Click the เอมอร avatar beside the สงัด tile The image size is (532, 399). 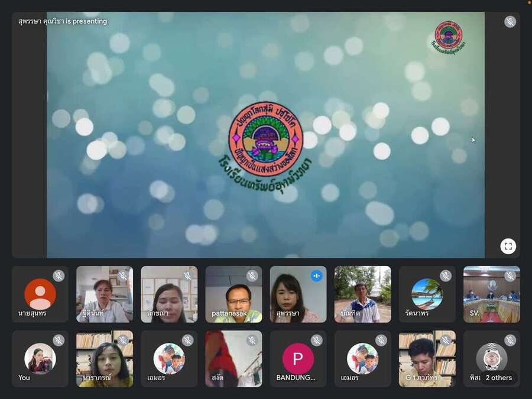[x=169, y=358]
